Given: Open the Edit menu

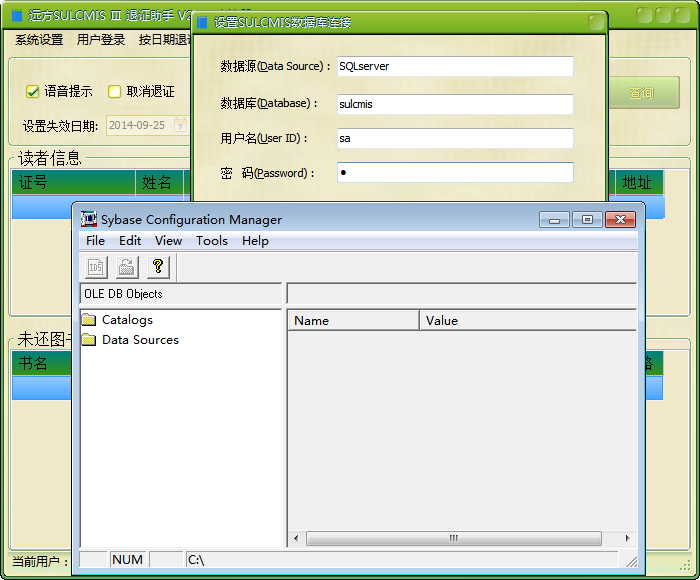Looking at the screenshot, I should 130,241.
